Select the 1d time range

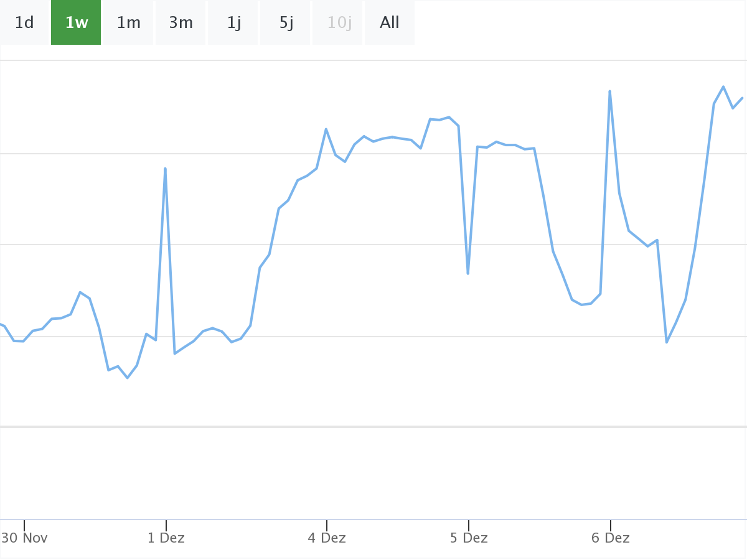(x=24, y=23)
